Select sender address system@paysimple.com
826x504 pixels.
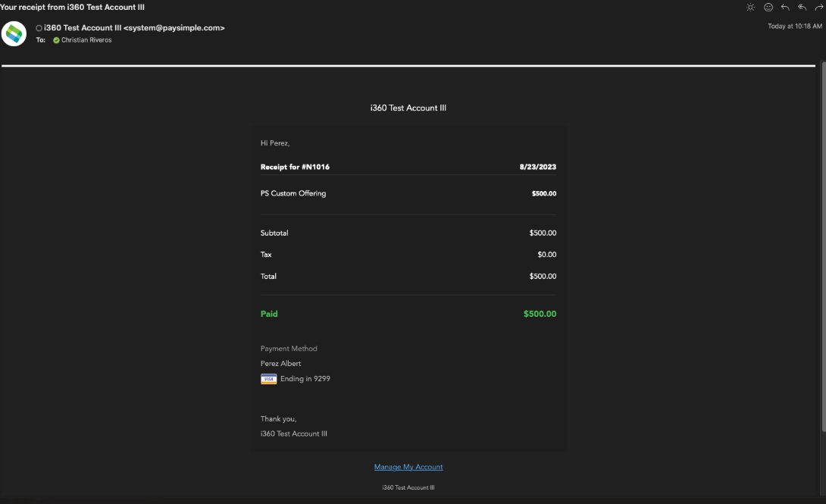(174, 28)
